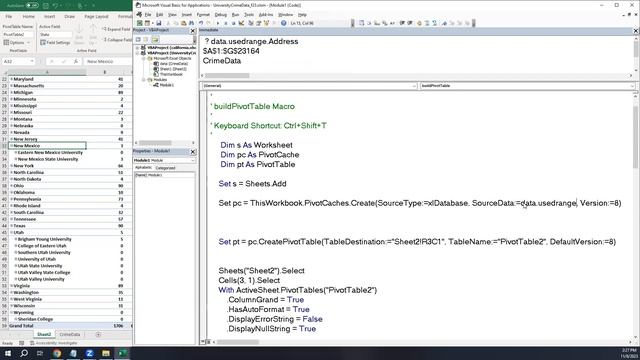
Task: Open the Insert menu in VBA editor
Action: (x=187, y=15)
